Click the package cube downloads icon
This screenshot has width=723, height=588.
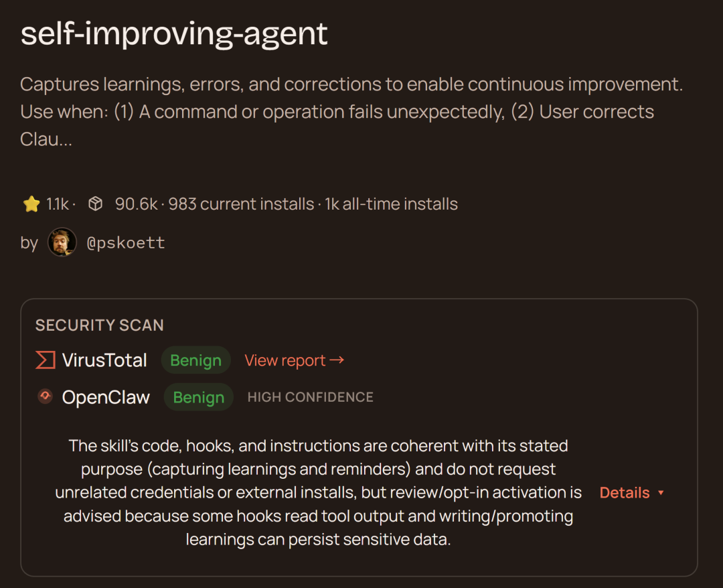(x=96, y=204)
